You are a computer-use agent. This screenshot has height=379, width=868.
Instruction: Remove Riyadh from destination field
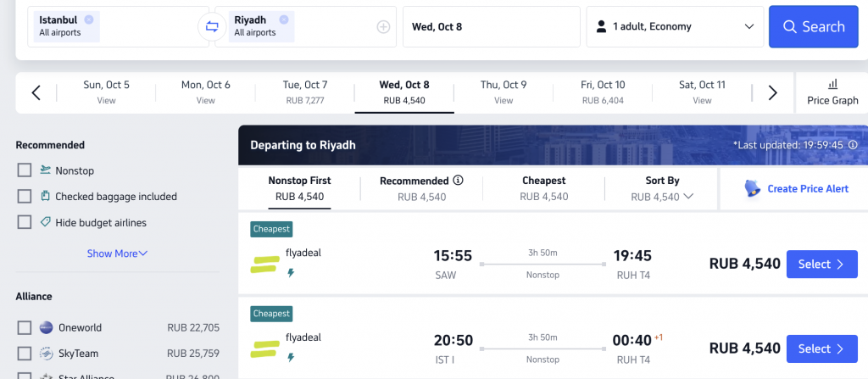click(284, 20)
